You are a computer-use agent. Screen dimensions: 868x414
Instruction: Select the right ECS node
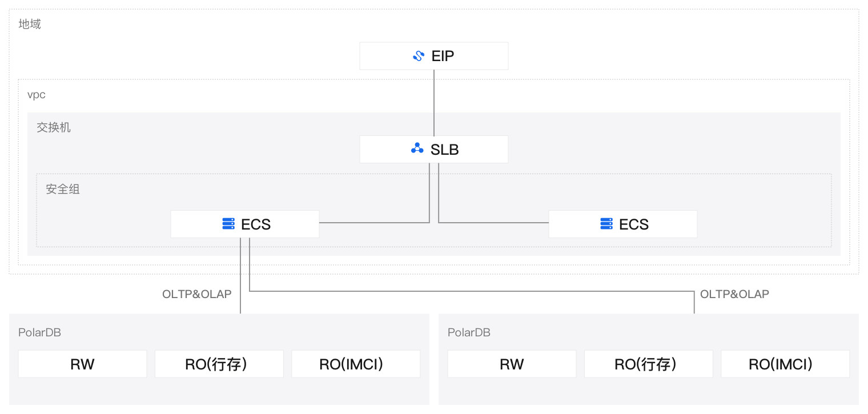click(623, 224)
